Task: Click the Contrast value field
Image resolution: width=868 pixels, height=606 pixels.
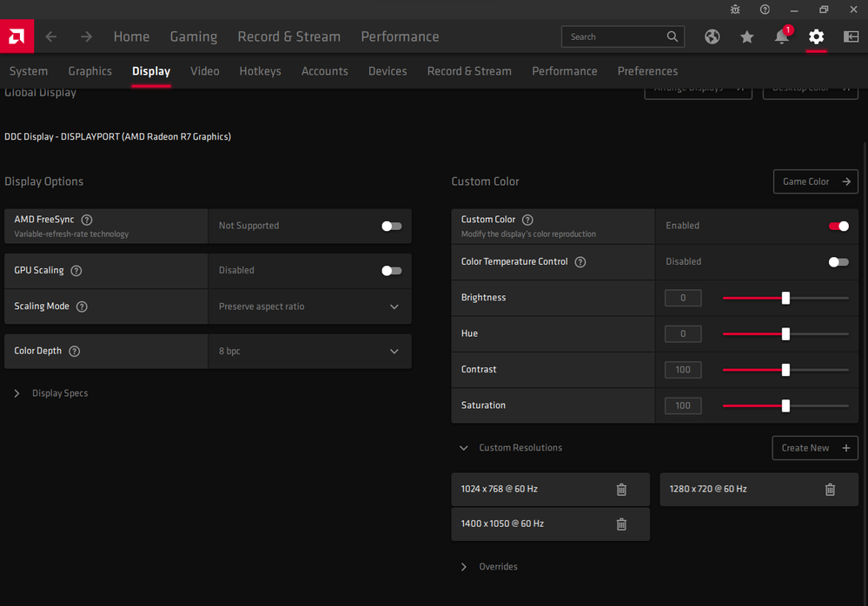Action: 683,370
